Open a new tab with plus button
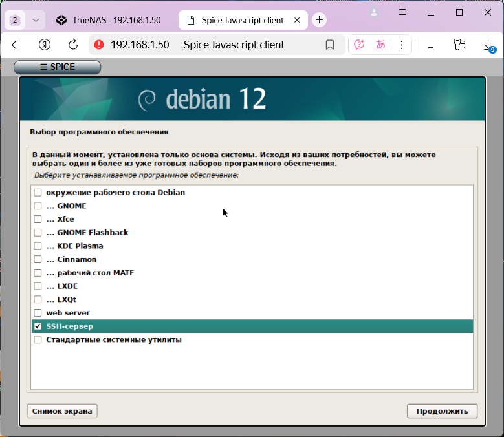This screenshot has width=504, height=437. (x=319, y=20)
